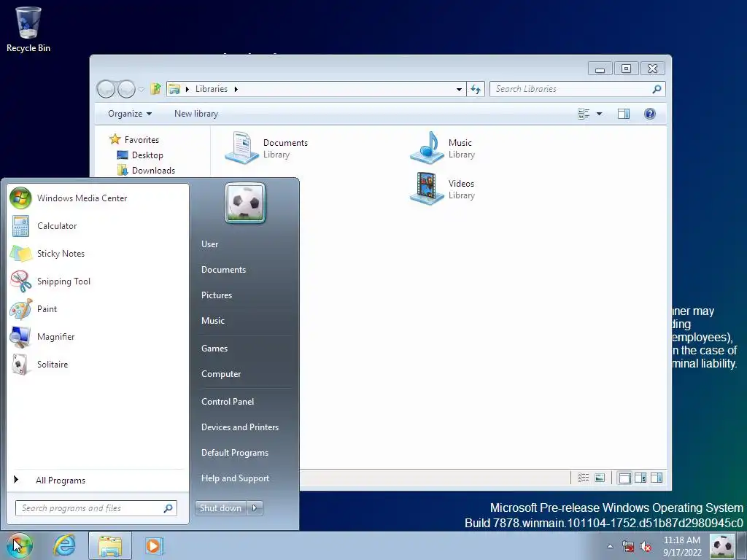
Task: Open Explorer help via the question mark icon
Action: (x=650, y=114)
